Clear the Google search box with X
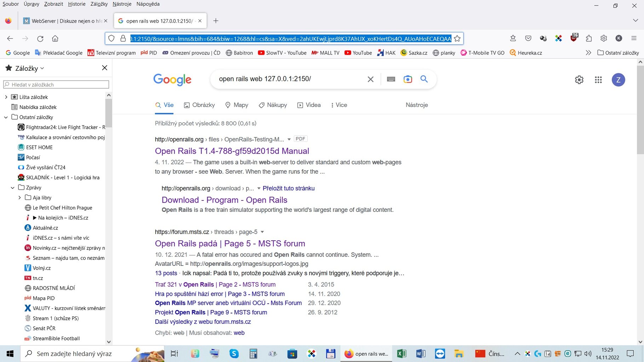The height and width of the screenshot is (362, 644). pyautogui.click(x=370, y=79)
